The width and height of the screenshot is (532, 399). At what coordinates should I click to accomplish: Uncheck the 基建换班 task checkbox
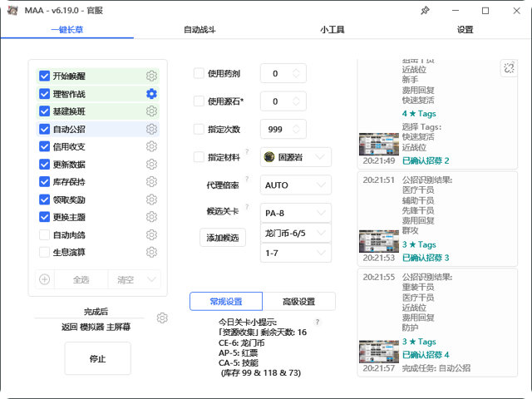pos(44,111)
